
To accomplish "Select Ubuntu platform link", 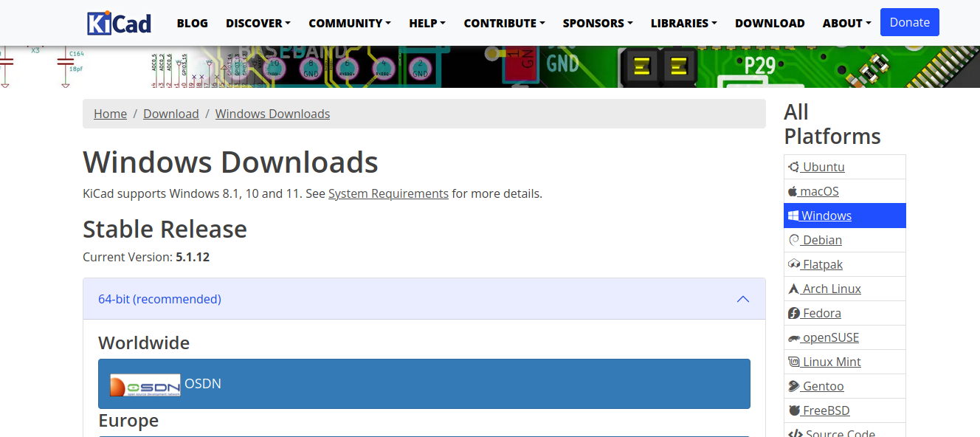I will 824,167.
